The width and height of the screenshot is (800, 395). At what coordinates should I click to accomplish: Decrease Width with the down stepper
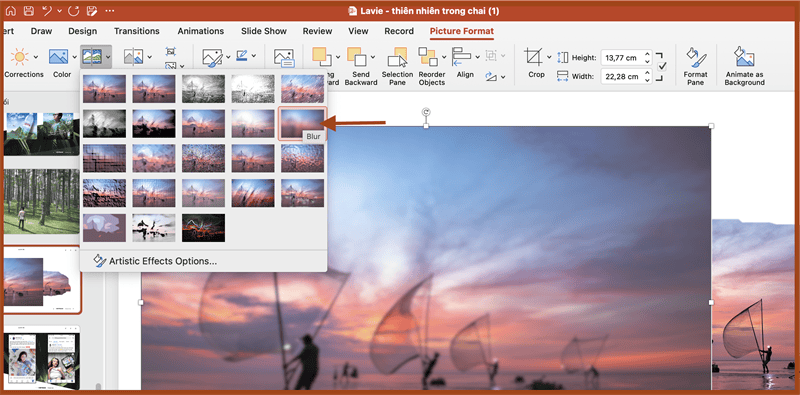tap(647, 80)
